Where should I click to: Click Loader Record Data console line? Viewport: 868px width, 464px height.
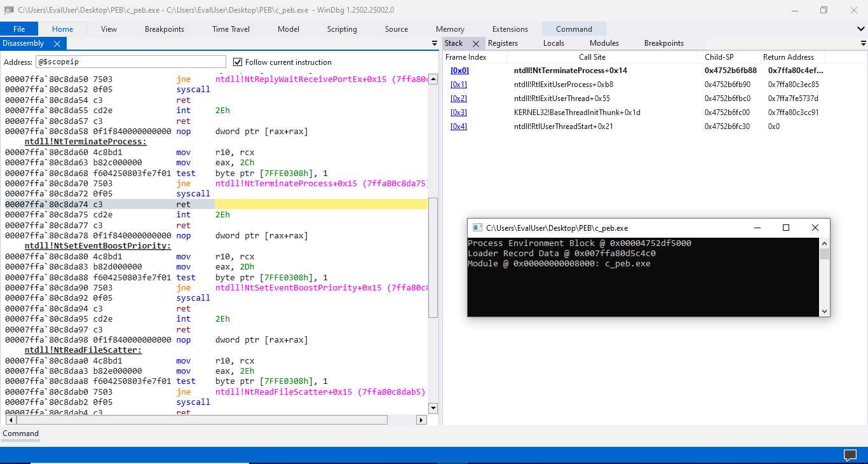[x=562, y=254]
